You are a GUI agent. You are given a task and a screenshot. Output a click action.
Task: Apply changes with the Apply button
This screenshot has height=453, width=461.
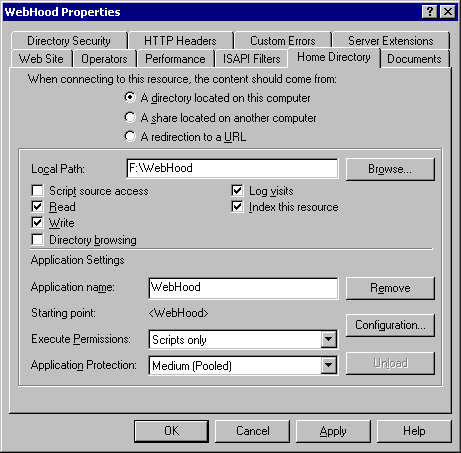coord(333,431)
